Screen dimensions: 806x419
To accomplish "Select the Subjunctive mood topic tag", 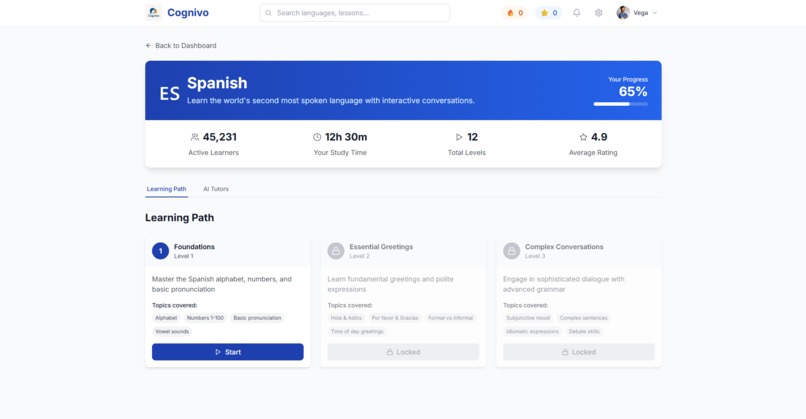I will click(528, 318).
